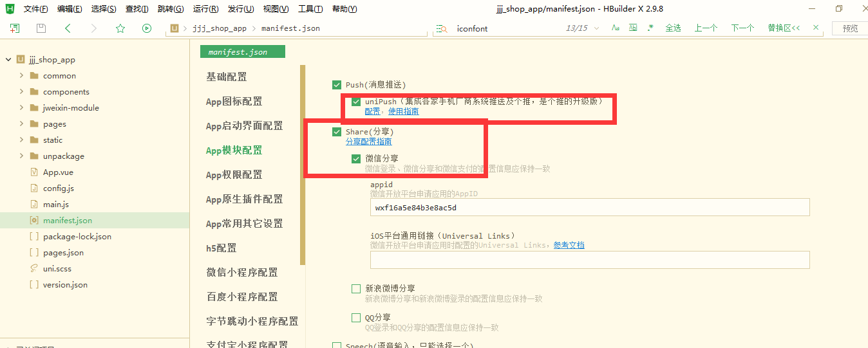Toggle the uniPush checkbox
Image resolution: width=868 pixels, height=348 pixels.
[356, 102]
